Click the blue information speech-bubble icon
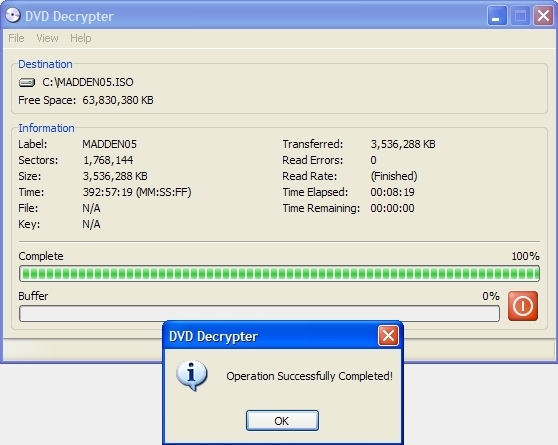Image resolution: width=558 pixels, height=445 pixels. click(x=191, y=376)
